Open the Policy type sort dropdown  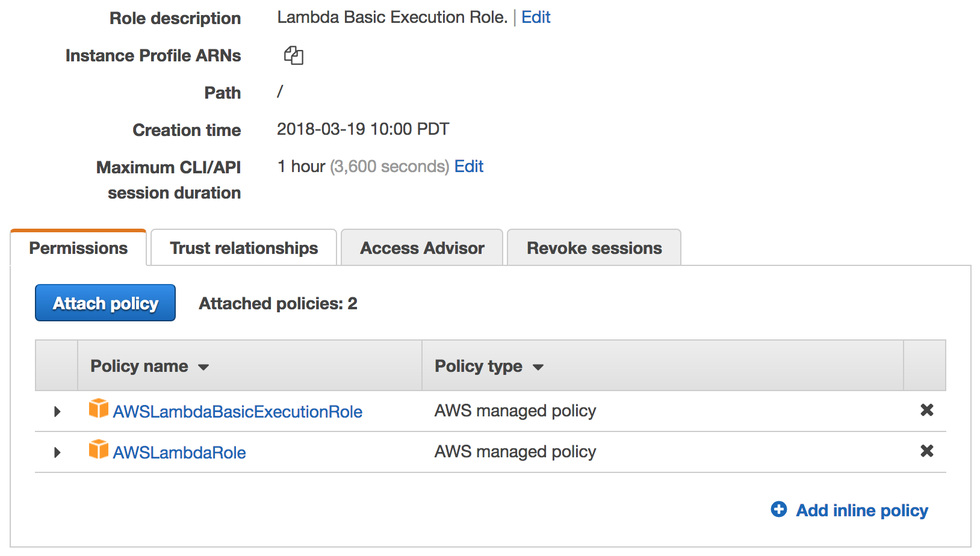(539, 366)
